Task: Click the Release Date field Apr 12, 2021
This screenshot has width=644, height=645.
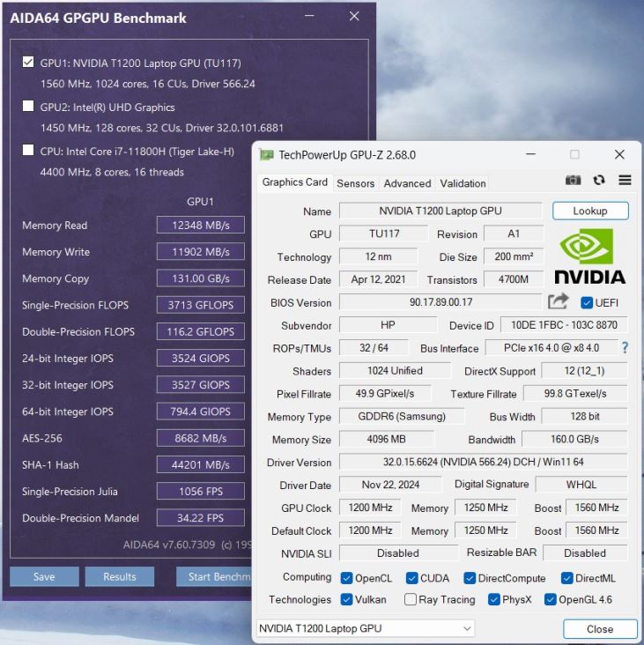Action: coord(378,279)
